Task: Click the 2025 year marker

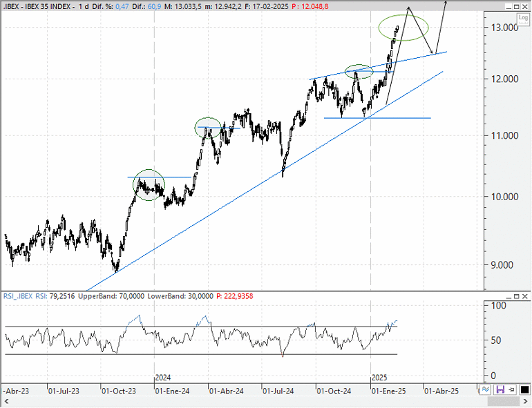Action: [379, 378]
